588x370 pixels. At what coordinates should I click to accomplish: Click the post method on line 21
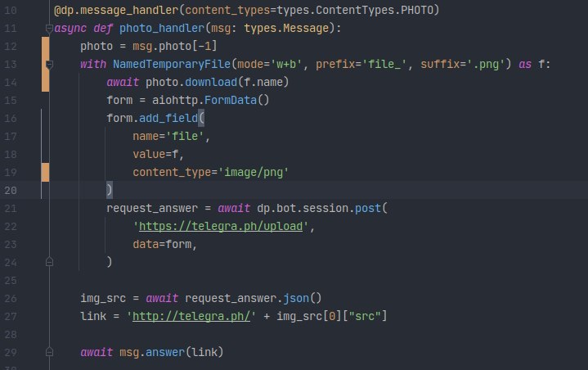pyautogui.click(x=368, y=208)
